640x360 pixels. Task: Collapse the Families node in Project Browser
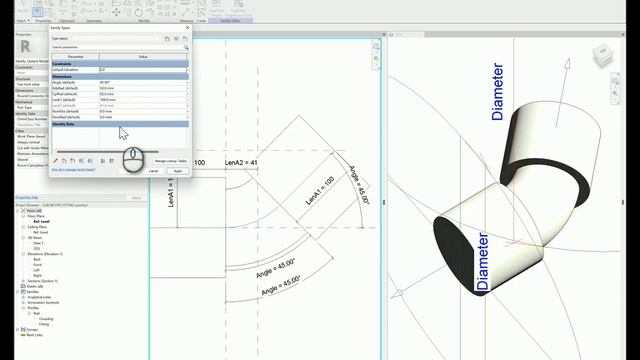(x=18, y=292)
